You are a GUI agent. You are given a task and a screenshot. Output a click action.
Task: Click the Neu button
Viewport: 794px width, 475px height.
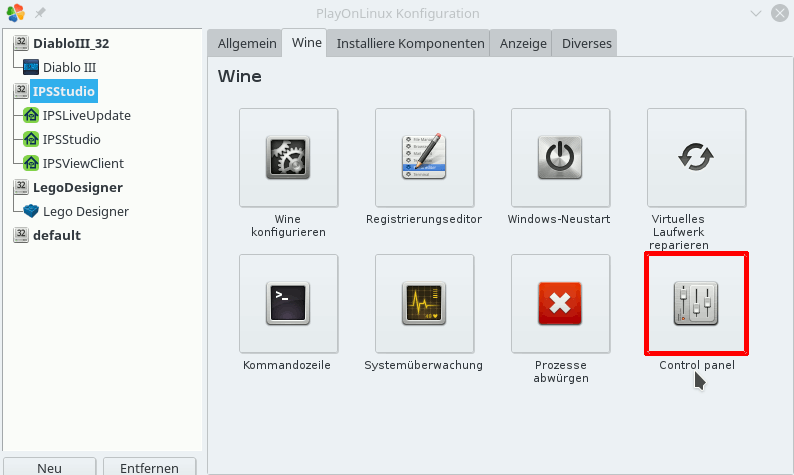tap(50, 467)
